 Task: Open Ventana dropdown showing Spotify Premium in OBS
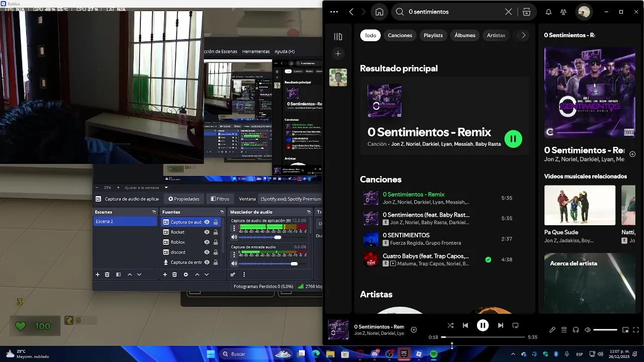point(290,199)
